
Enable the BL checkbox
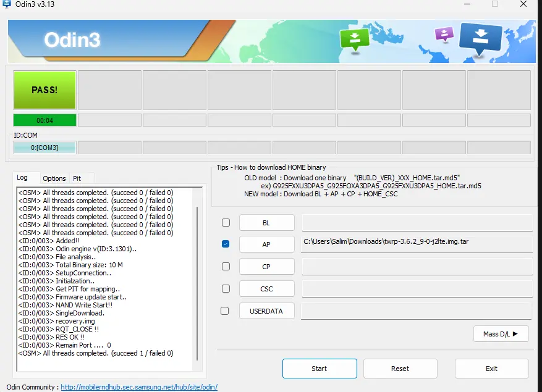tap(226, 222)
